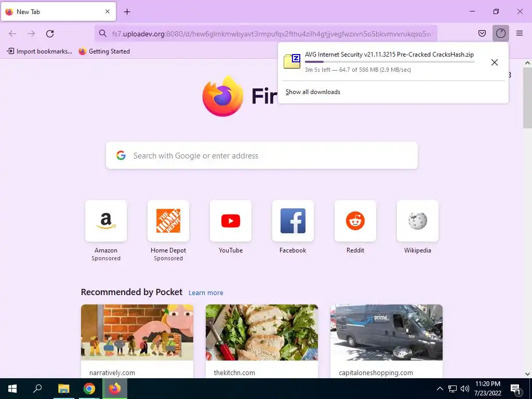This screenshot has width=532, height=399.
Task: Open the Action Center notifications
Action: (516, 389)
